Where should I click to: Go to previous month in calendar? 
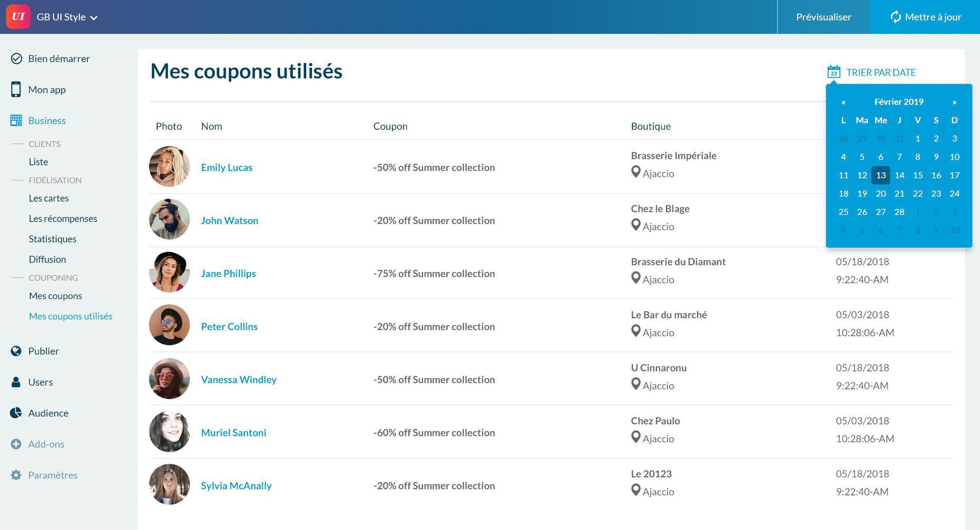[x=843, y=102]
